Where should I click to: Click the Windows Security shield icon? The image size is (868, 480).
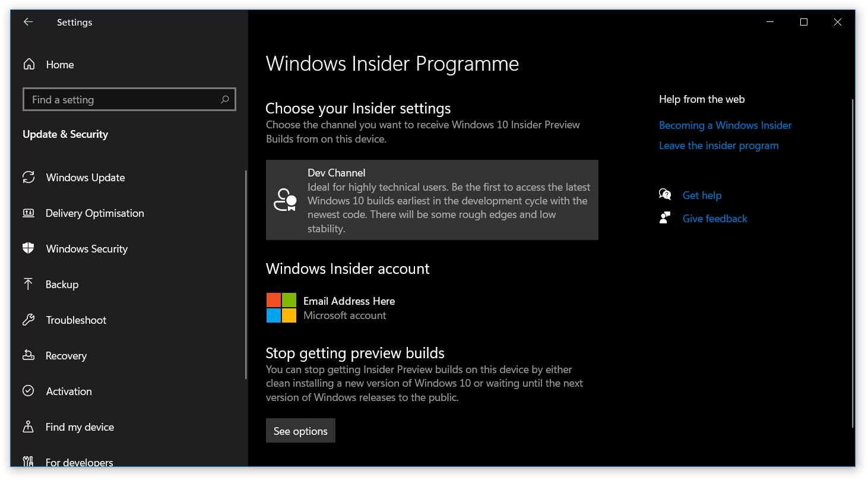coord(28,248)
